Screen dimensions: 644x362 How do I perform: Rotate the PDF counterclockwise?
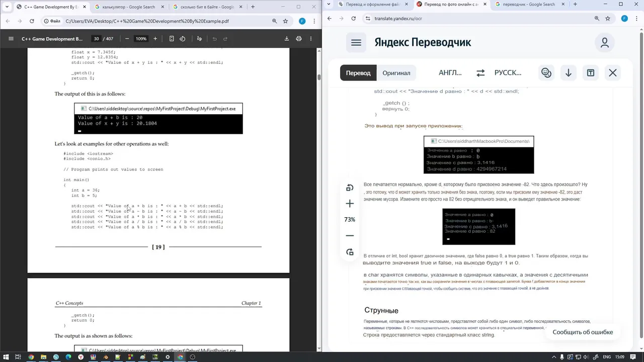(183, 39)
